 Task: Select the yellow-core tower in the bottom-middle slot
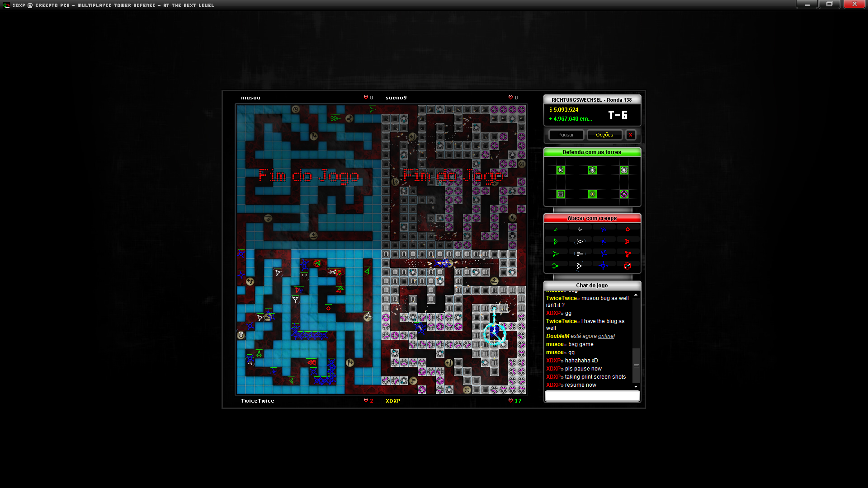[592, 194]
